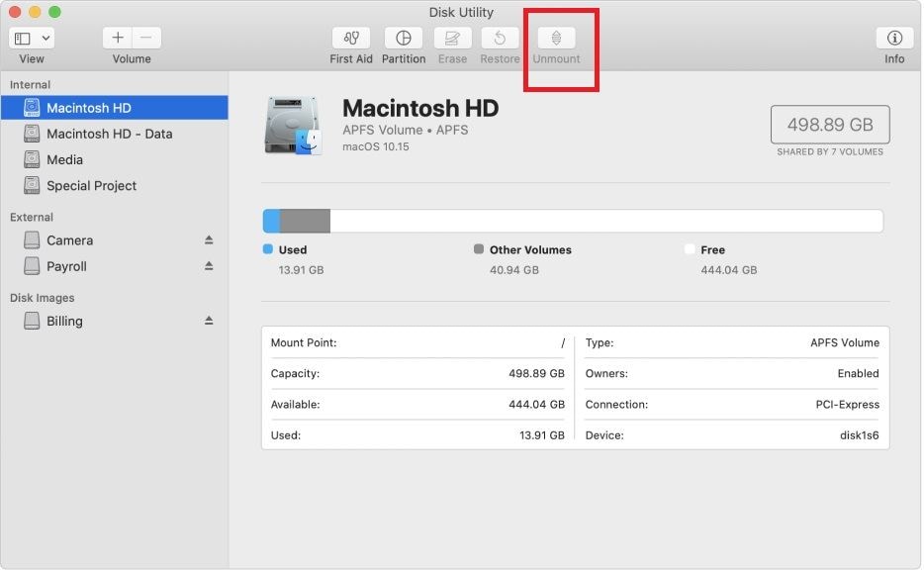Zoom the window with the green button
Image resolution: width=924 pixels, height=571 pixels.
(54, 12)
